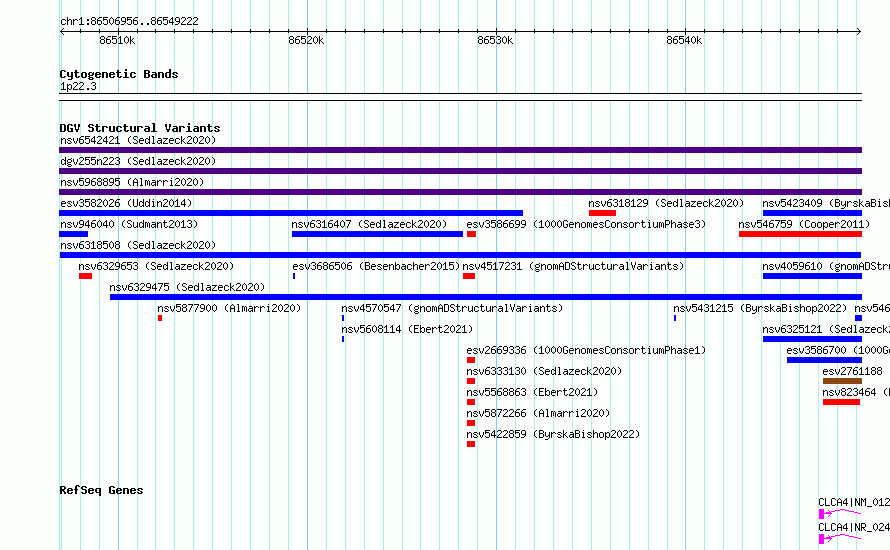Click magenta exon glyph under CLCA4|NR_024
Image resolution: width=890 pixels, height=550 pixels.
click(x=821, y=539)
